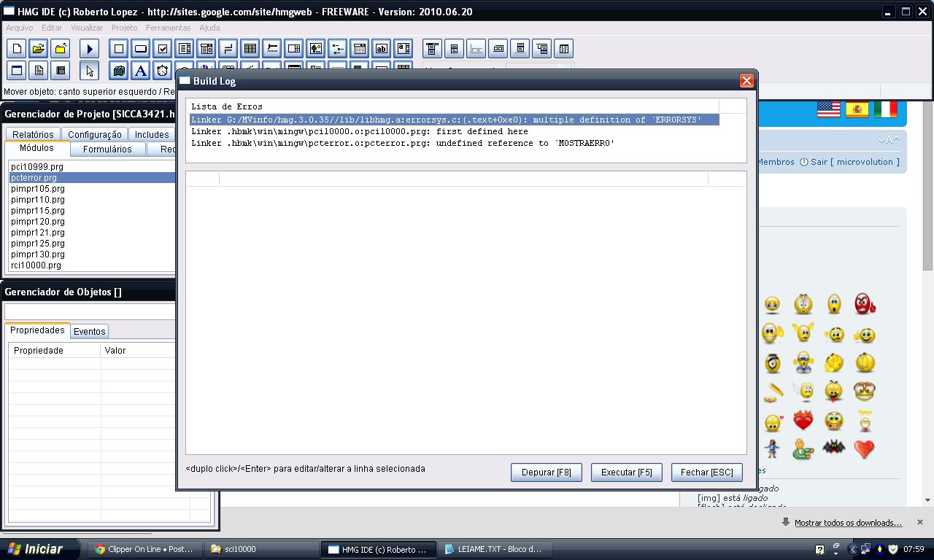Viewport: 934px width, 560px height.
Task: Click 'Mostrar todos os downloads...' link
Action: click(848, 523)
